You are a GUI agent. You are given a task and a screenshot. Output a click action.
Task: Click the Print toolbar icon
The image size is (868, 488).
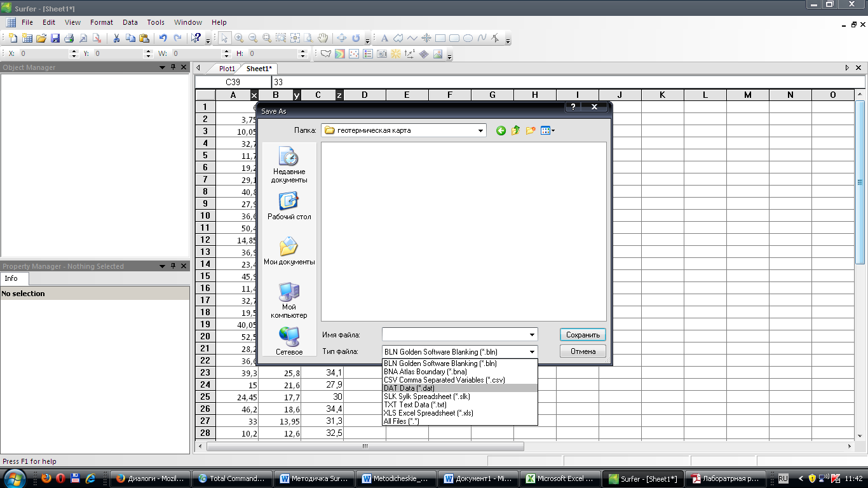click(x=69, y=38)
